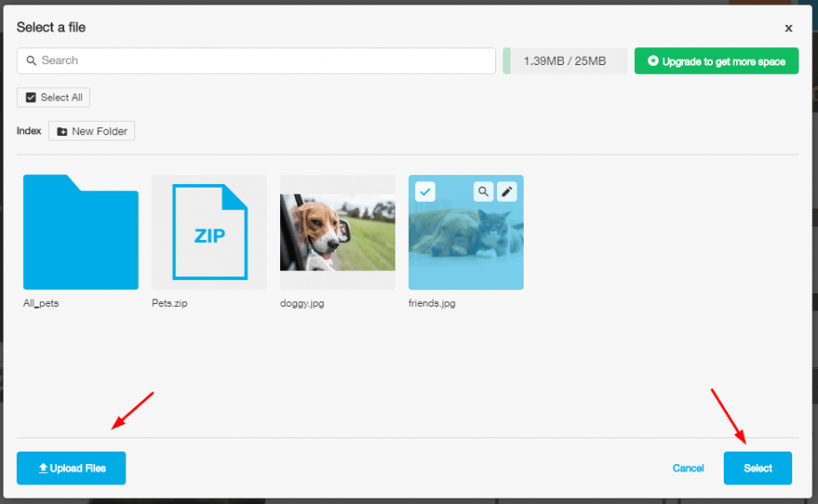The height and width of the screenshot is (504, 818).
Task: Click the doggy.jpg file name
Action: tap(302, 303)
